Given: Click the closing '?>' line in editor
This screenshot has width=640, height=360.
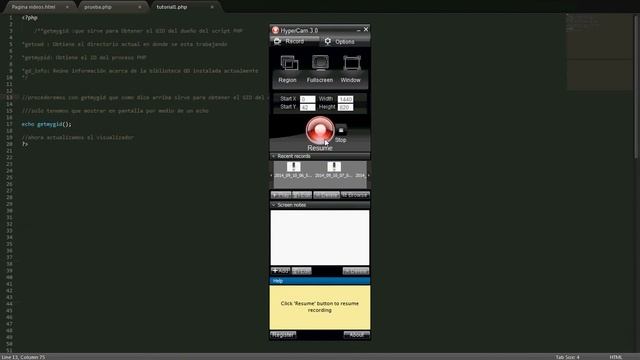Looking at the screenshot, I should (x=25, y=144).
